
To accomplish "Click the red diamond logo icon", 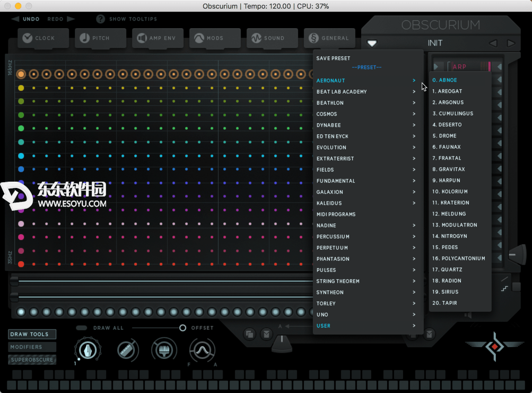I will pos(495,346).
